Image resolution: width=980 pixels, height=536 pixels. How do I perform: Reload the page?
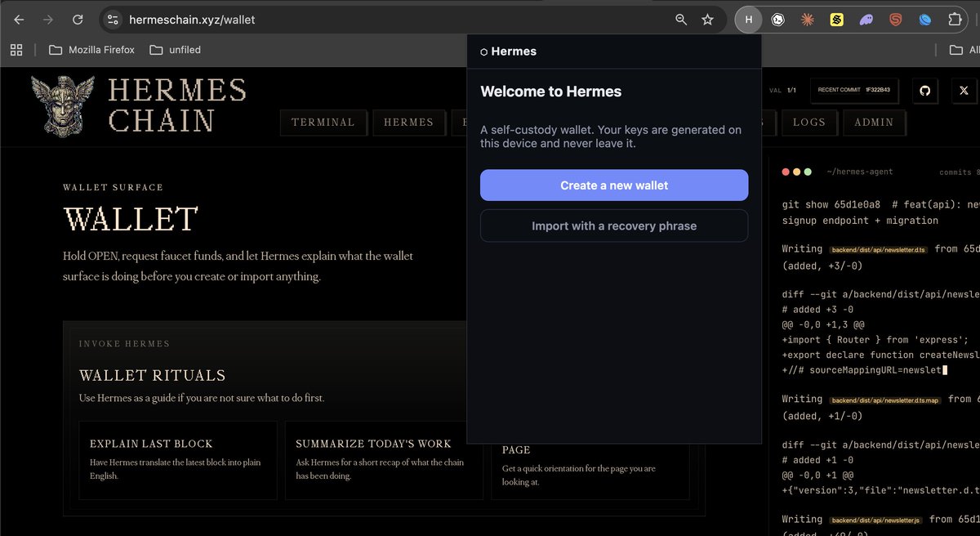click(x=78, y=20)
